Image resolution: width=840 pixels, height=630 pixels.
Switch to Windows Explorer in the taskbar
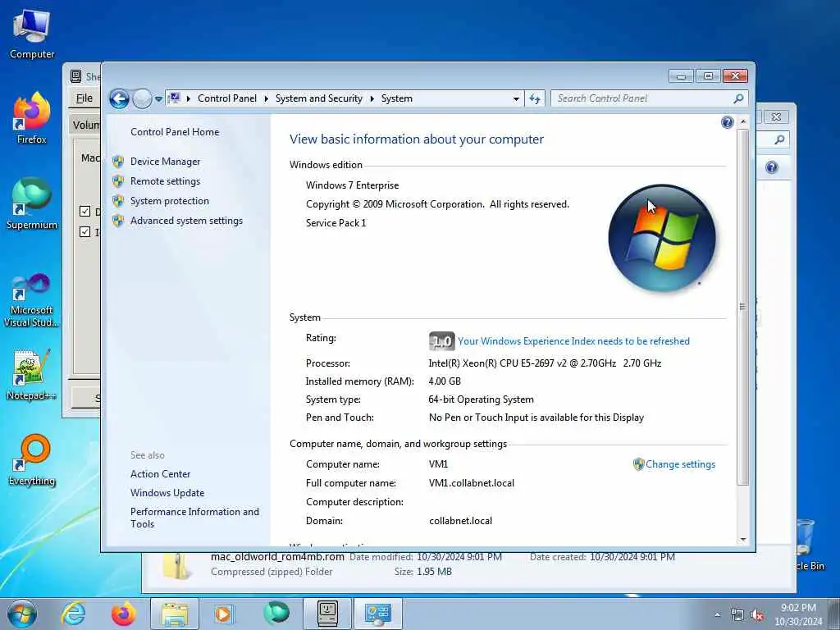175,614
